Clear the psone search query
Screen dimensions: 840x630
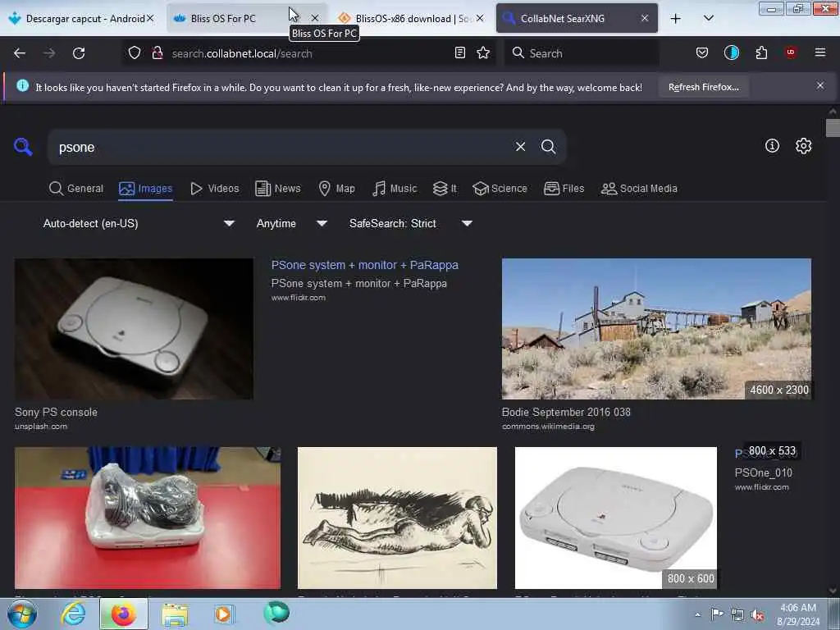pos(520,147)
